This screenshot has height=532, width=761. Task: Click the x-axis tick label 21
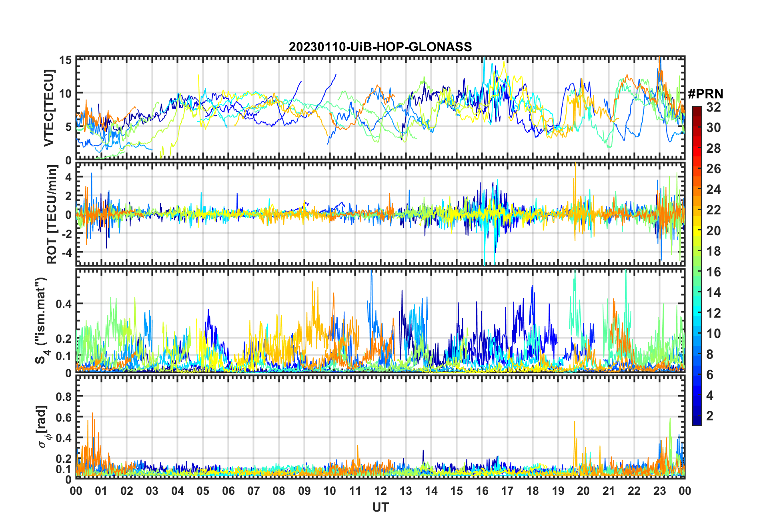click(x=609, y=491)
